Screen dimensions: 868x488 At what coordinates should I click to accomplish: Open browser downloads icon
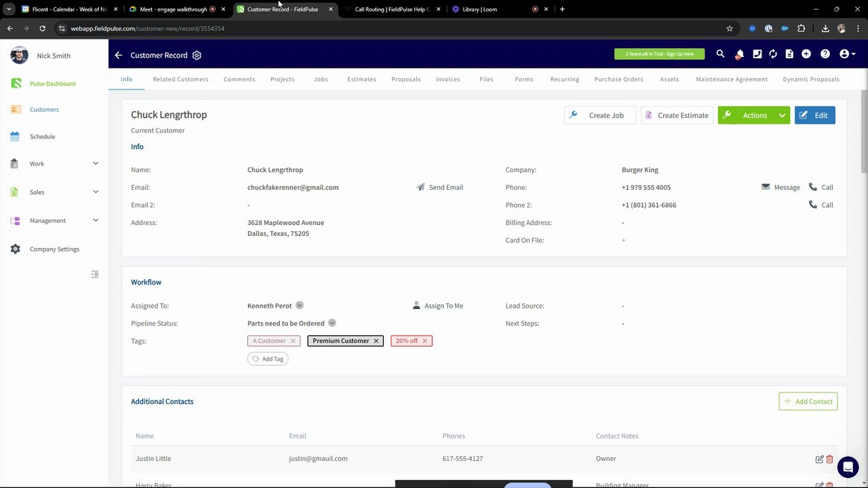pos(825,28)
